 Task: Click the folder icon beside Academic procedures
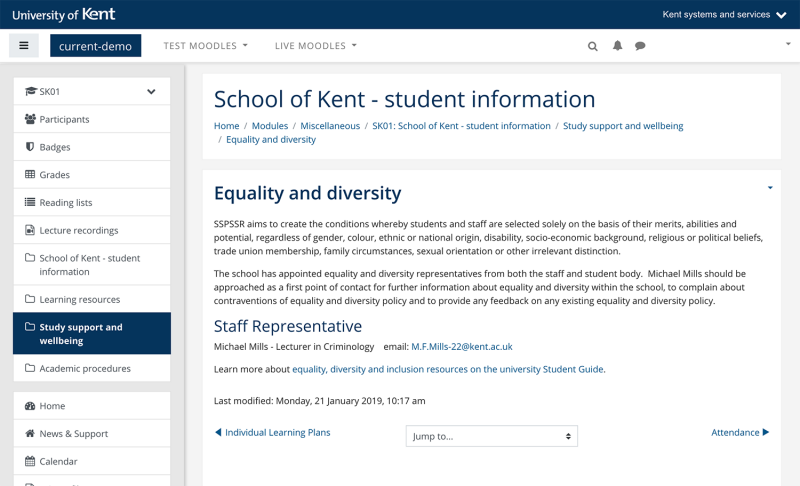[x=30, y=368]
